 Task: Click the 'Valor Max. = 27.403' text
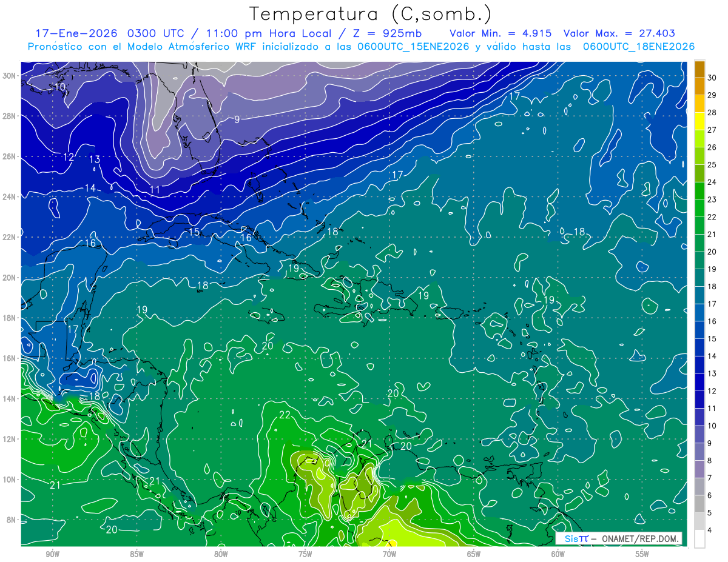tap(619, 33)
